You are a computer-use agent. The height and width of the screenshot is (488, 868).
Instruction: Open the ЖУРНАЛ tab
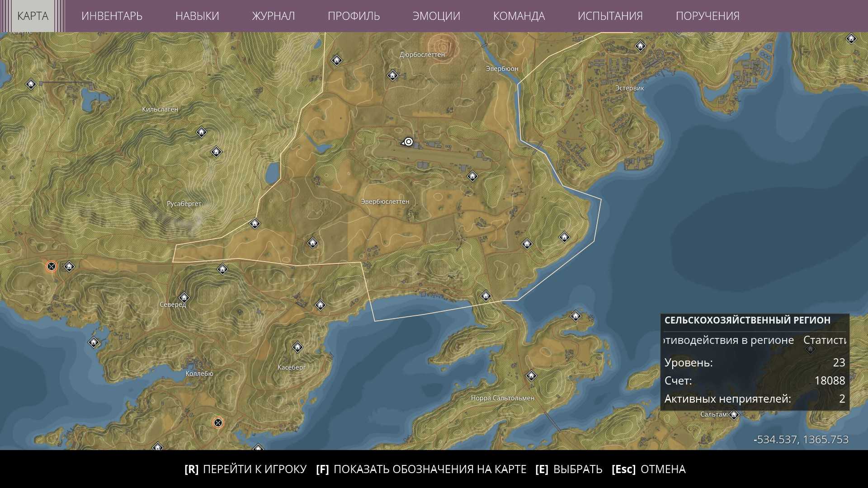click(x=273, y=16)
